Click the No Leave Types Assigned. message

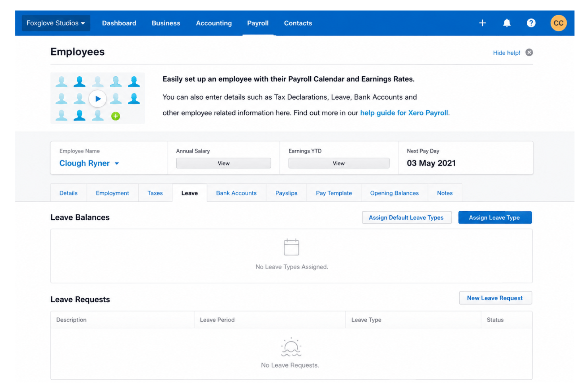pyautogui.click(x=292, y=267)
